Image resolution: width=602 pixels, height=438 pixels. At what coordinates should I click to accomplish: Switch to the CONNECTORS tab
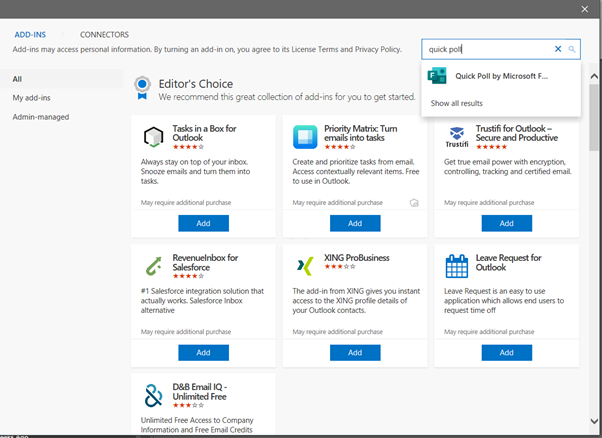click(104, 34)
